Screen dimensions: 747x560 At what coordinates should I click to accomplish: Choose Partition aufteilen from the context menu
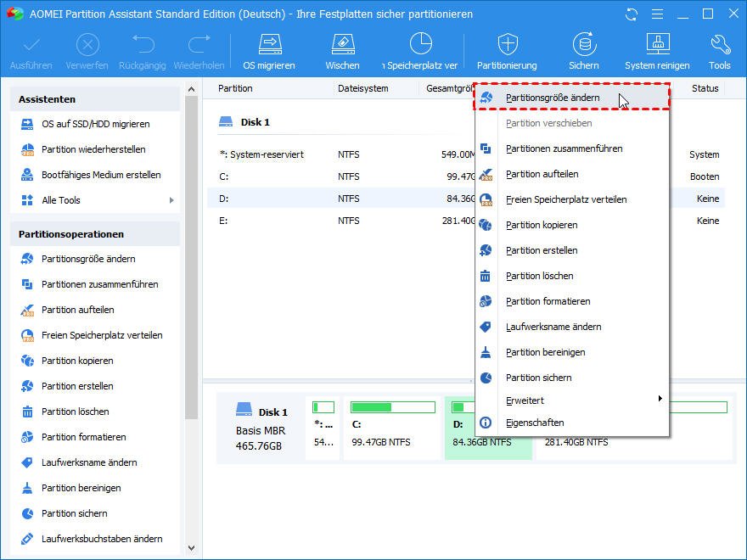573,174
